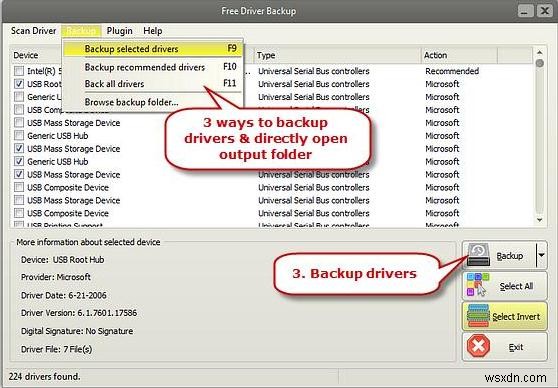Check the first USB Mass Storage Device checkbox
The image size is (558, 388).
[19, 123]
